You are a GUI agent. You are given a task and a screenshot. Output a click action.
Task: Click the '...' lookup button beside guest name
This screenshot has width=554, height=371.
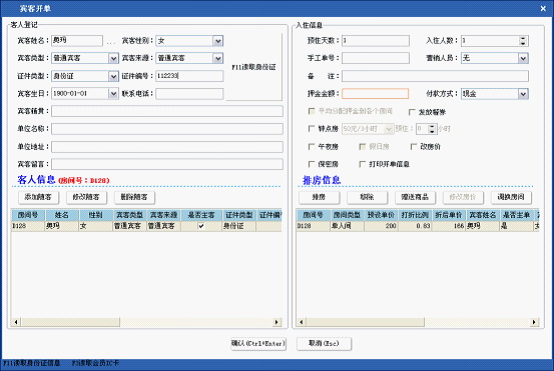coord(111,42)
